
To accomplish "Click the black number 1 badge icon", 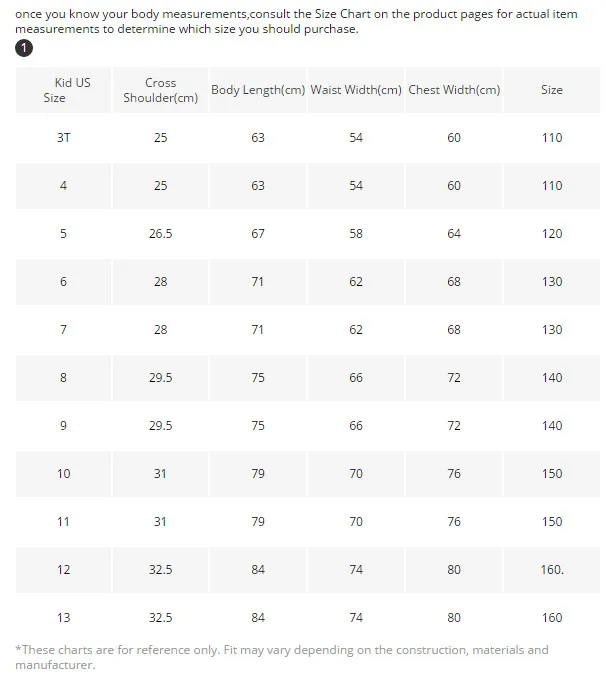I will click(x=24, y=48).
